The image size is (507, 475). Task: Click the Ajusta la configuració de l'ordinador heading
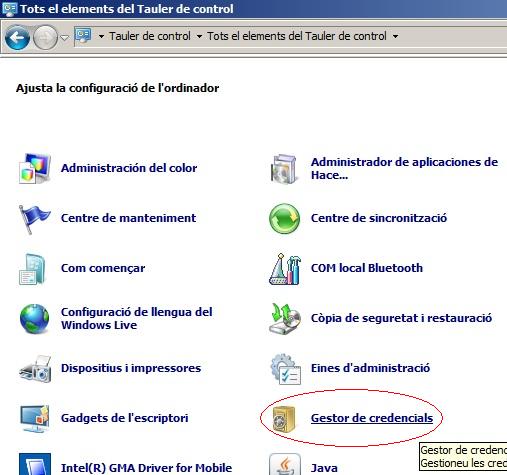pos(117,88)
